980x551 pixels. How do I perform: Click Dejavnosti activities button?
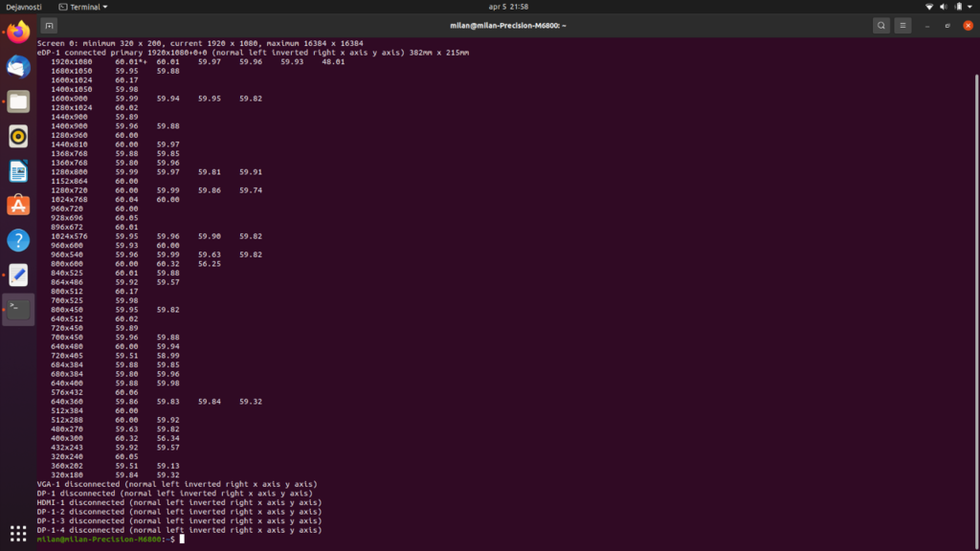[21, 7]
